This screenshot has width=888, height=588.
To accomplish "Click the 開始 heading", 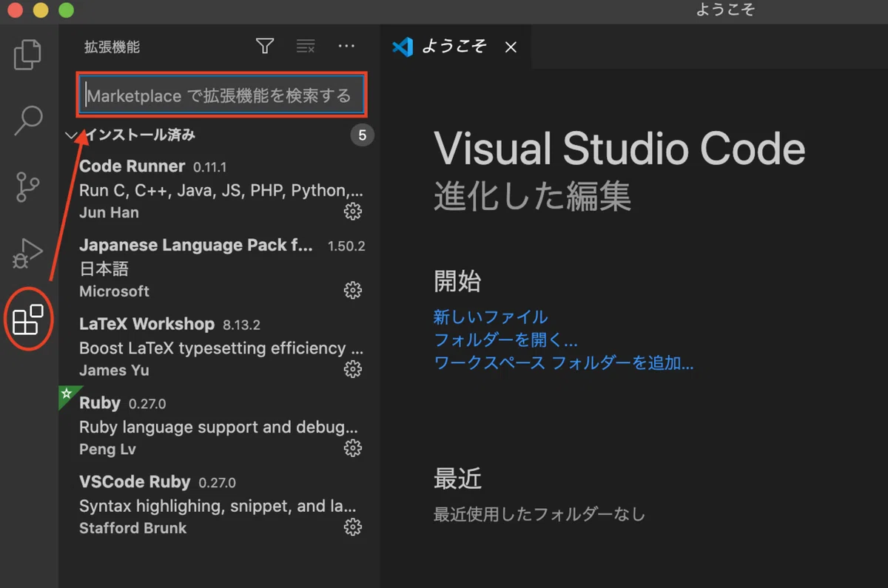I will [457, 282].
